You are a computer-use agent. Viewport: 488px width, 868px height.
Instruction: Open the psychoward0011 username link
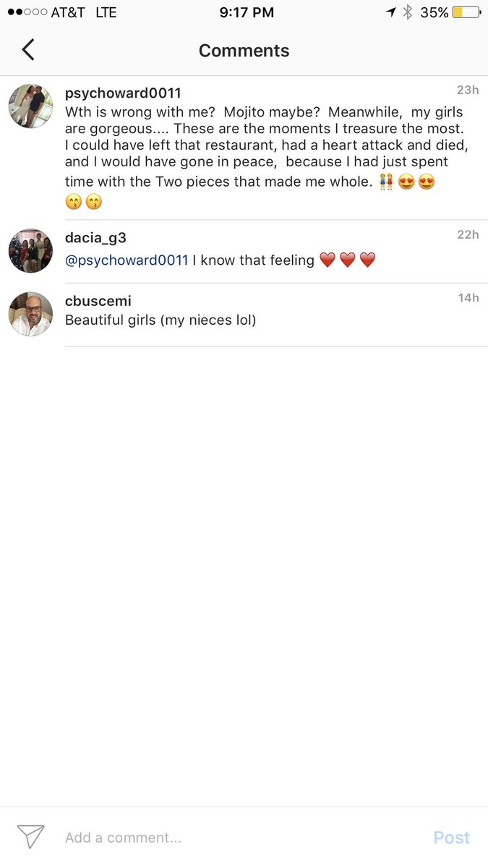point(123,93)
